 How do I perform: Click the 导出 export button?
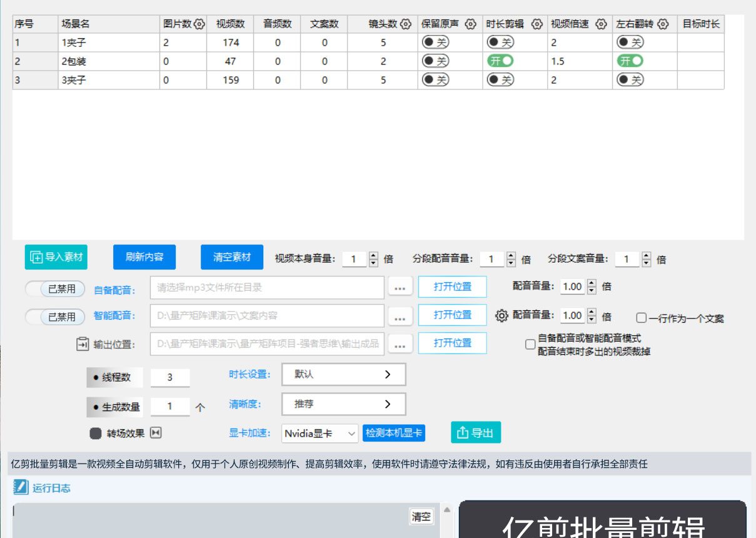[x=476, y=432]
